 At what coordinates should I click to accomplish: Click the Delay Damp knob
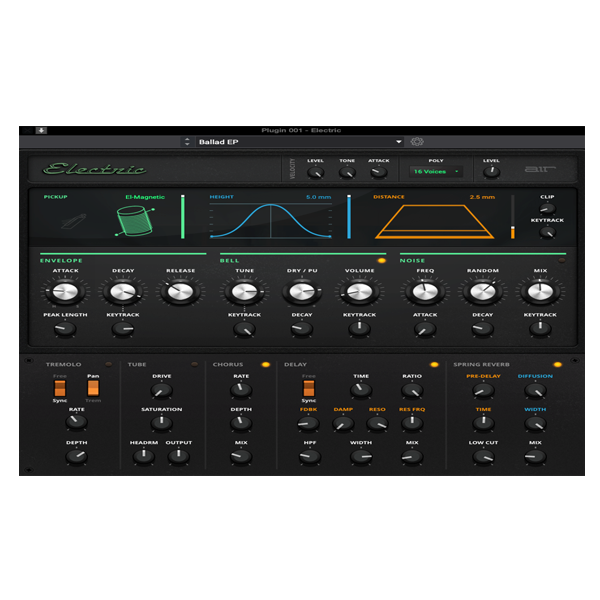[x=343, y=423]
